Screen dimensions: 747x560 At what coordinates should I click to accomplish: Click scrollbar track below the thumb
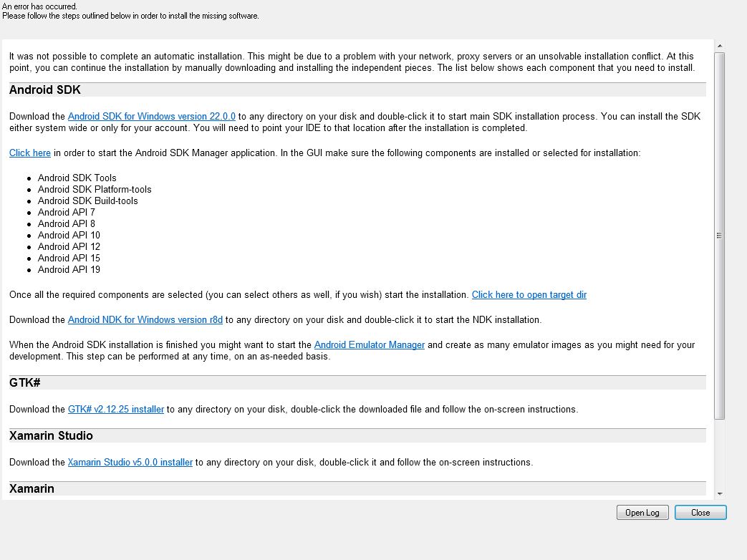pos(720,454)
